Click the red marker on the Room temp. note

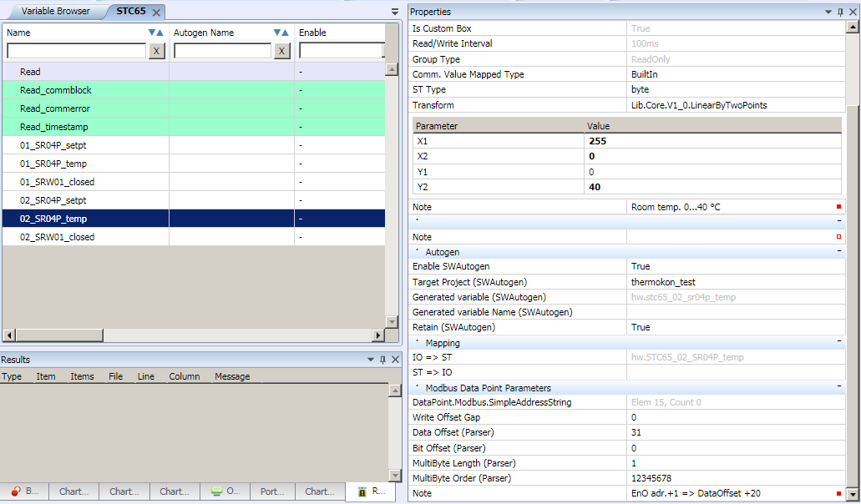[838, 206]
